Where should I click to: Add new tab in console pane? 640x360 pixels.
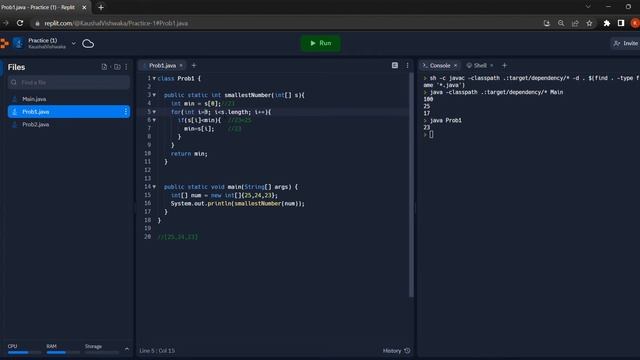tap(504, 65)
